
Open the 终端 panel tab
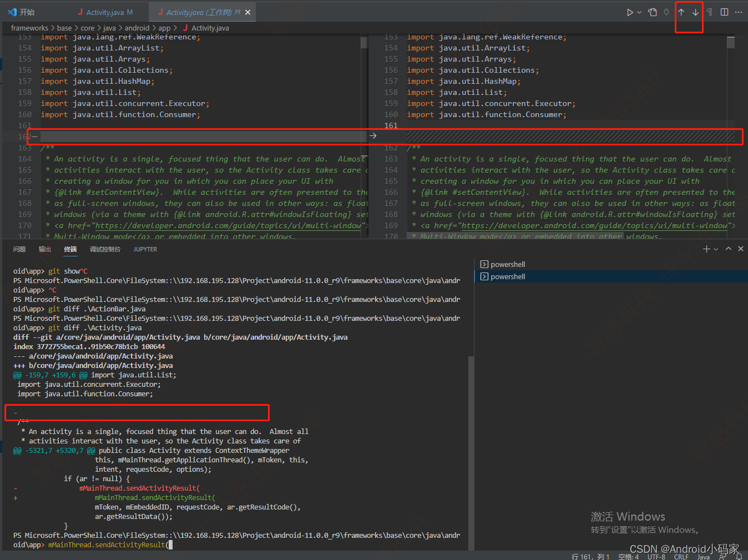coord(70,249)
